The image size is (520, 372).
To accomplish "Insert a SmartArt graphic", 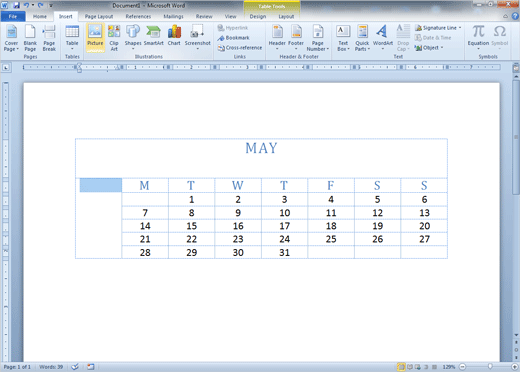I will tap(154, 36).
